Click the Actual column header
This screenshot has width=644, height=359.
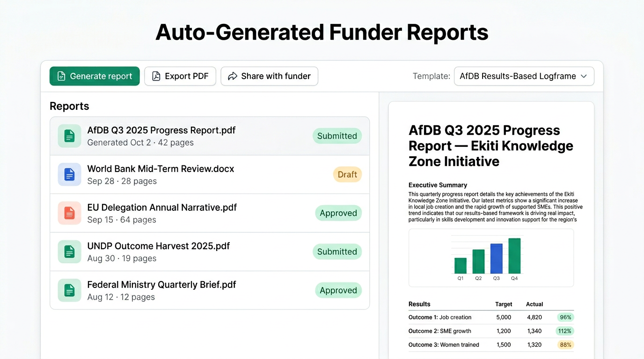[534, 304]
